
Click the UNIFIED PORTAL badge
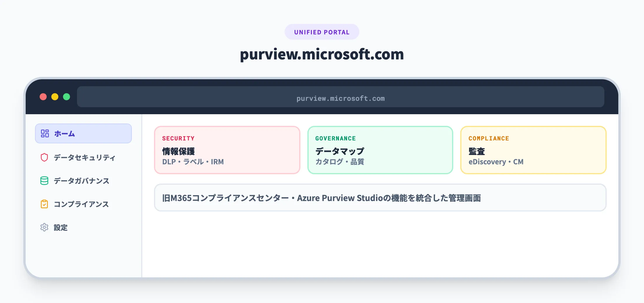coord(322,32)
